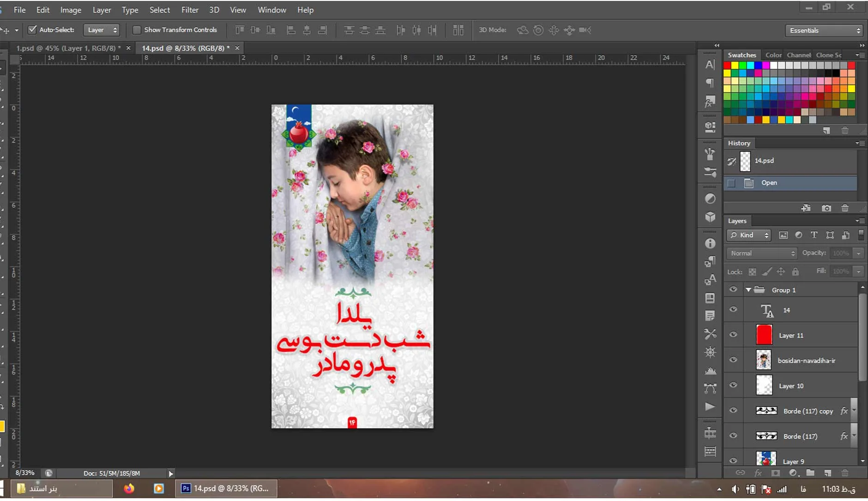Open the Paragraph panel icon
The height and width of the screenshot is (501, 868).
coord(710,83)
